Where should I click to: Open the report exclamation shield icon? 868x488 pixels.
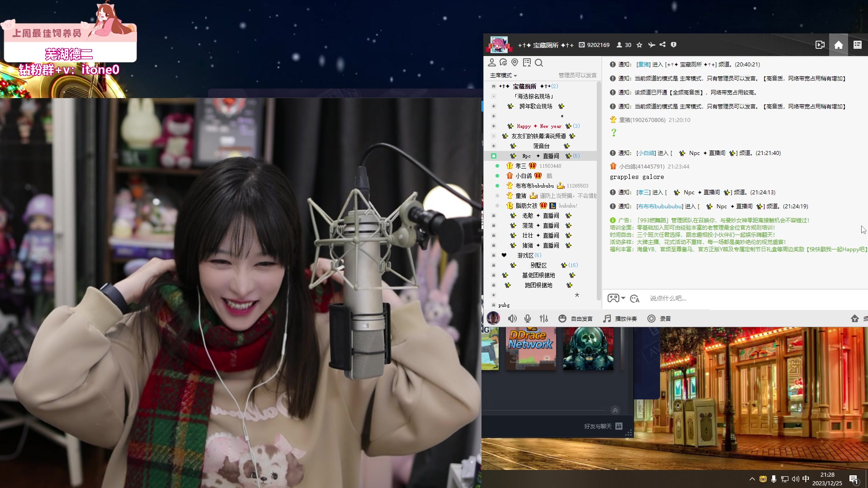tap(674, 45)
